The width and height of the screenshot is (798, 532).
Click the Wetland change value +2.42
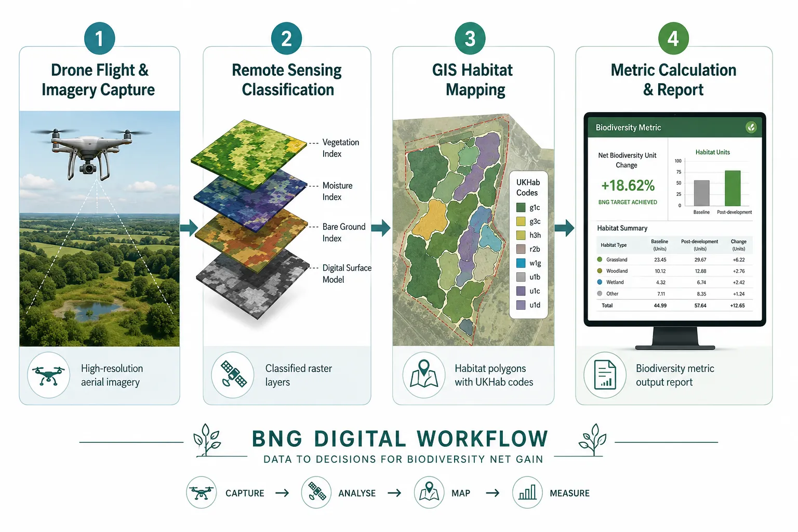739,283
